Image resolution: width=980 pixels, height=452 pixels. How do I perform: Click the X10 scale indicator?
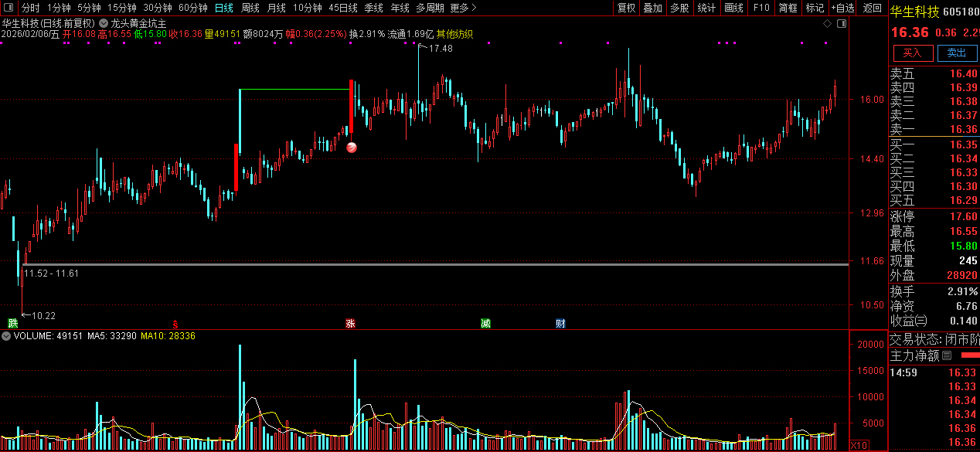858,445
